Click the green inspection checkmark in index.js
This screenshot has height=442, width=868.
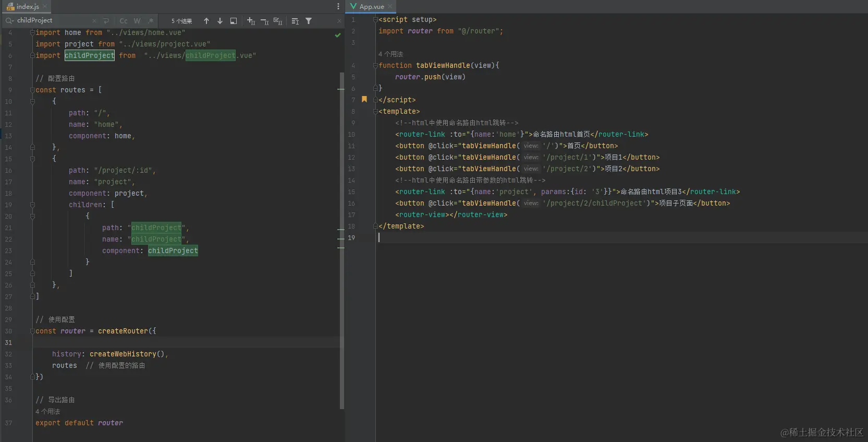(338, 35)
